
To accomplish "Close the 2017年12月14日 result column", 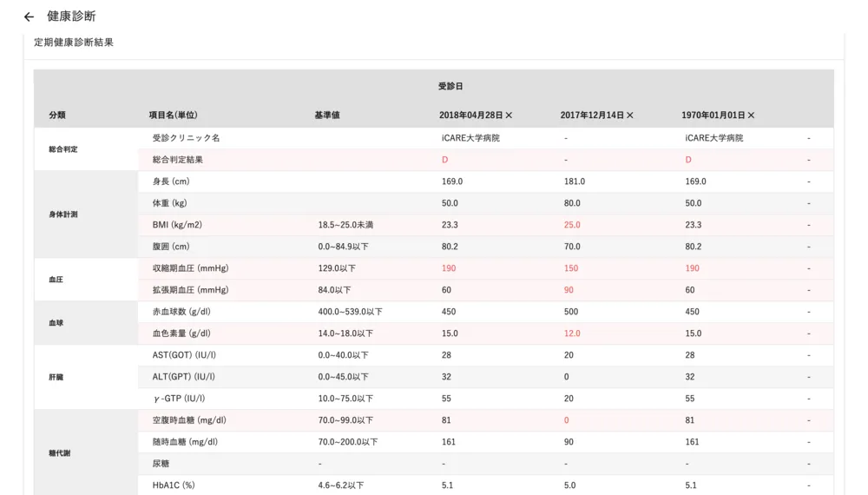I will (x=630, y=115).
